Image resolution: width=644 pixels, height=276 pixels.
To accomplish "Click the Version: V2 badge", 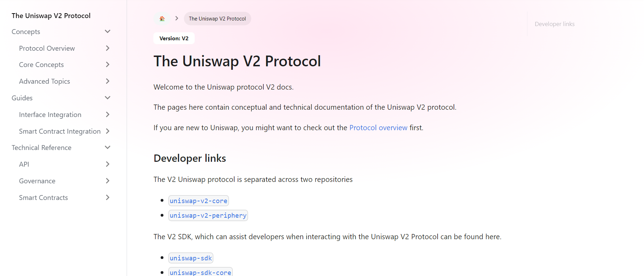I will (174, 39).
